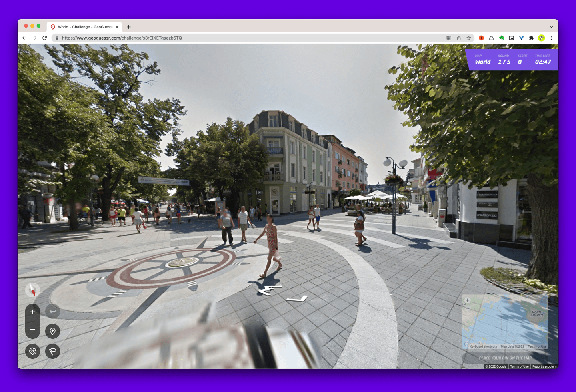
Task: Open the game settings gear
Action: [32, 351]
